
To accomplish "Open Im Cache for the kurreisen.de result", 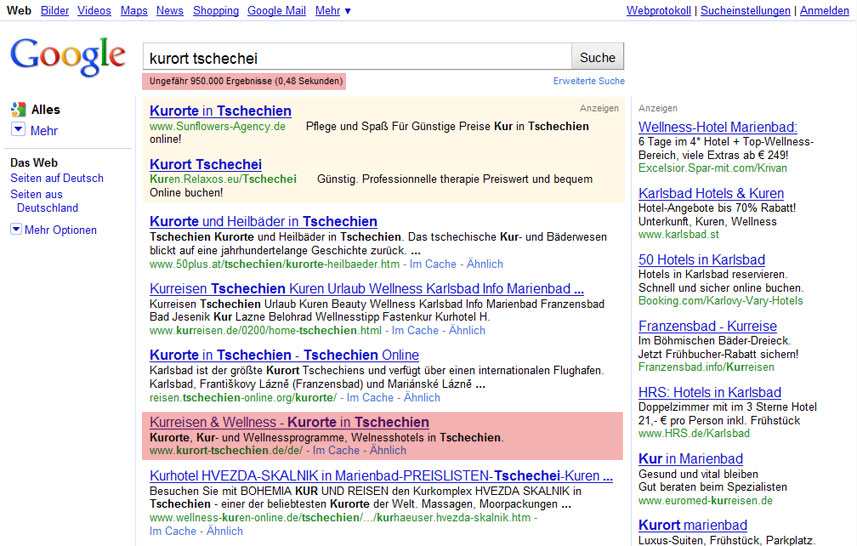I will [415, 330].
